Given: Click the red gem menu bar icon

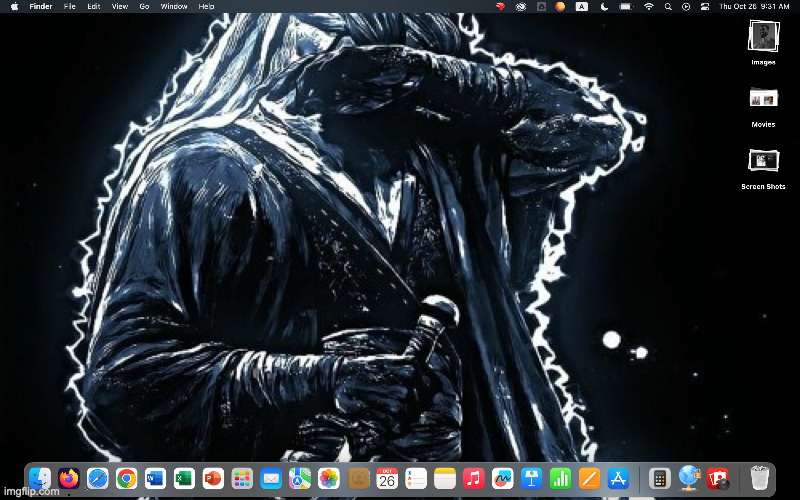Looking at the screenshot, I should point(501,7).
